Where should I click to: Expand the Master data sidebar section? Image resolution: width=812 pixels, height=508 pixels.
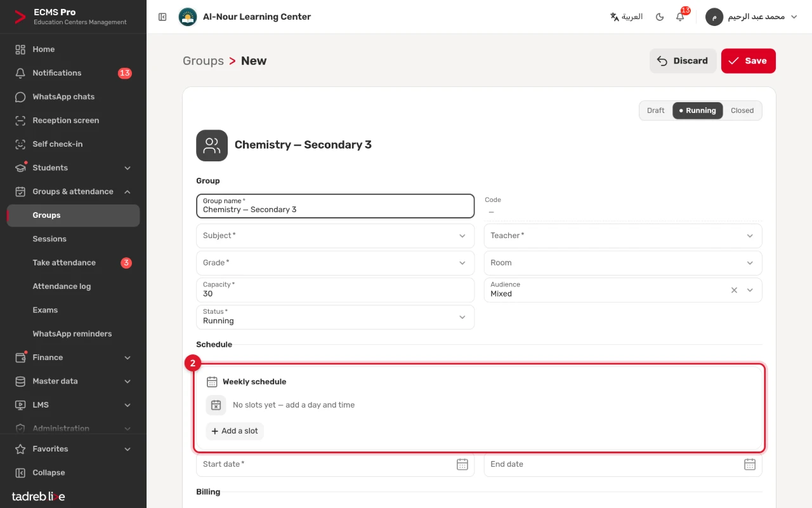tap(73, 382)
